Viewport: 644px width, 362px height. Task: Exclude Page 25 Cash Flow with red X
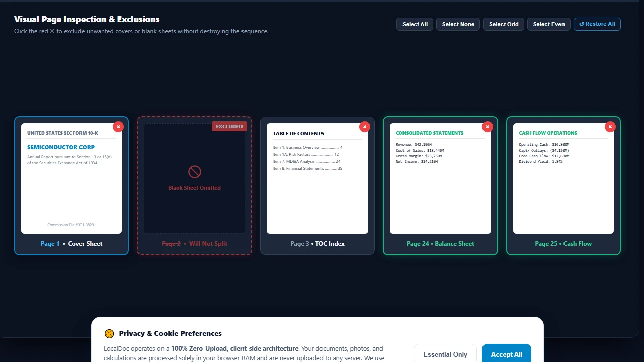tap(610, 127)
